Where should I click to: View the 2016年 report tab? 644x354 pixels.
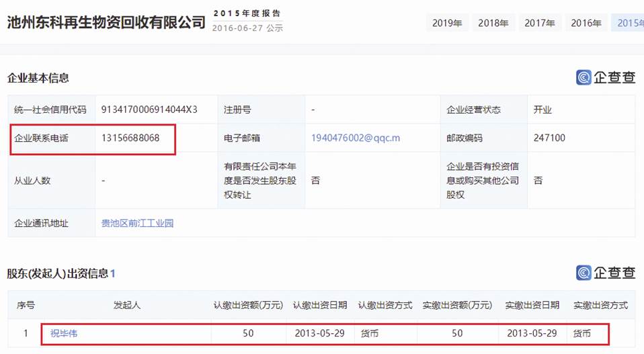(x=586, y=23)
